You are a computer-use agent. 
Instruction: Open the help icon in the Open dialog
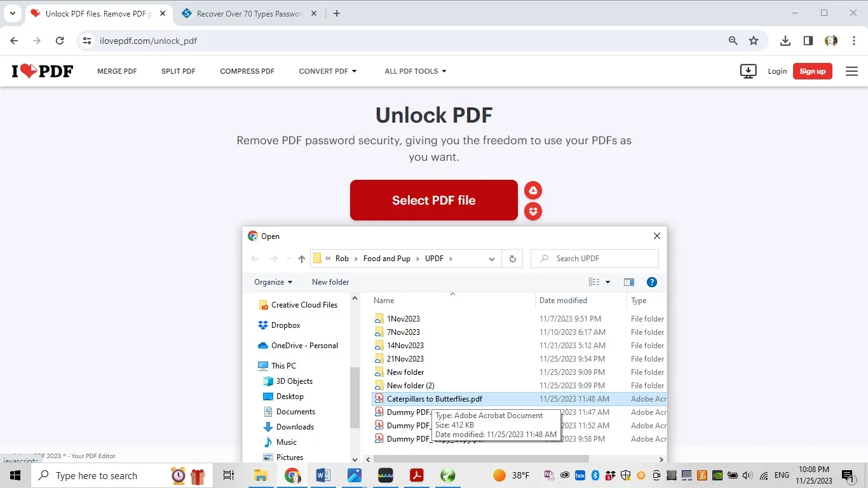coord(652,281)
